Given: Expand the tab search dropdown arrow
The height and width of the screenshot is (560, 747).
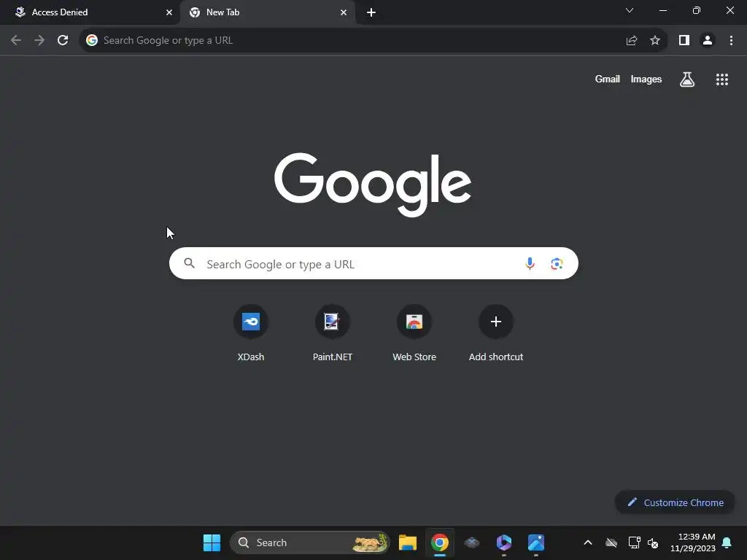Looking at the screenshot, I should click(x=630, y=10).
